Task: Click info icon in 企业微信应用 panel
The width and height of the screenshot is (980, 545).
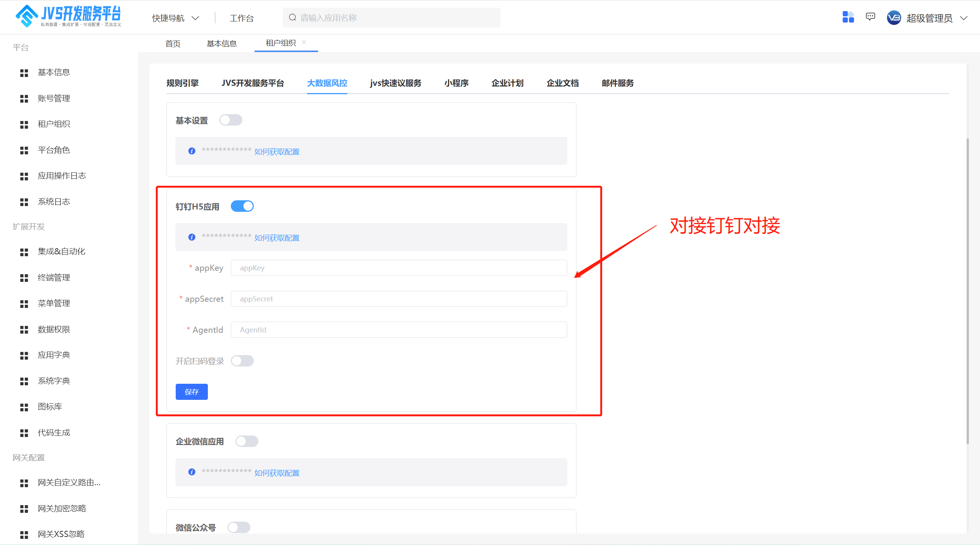Action: 192,472
